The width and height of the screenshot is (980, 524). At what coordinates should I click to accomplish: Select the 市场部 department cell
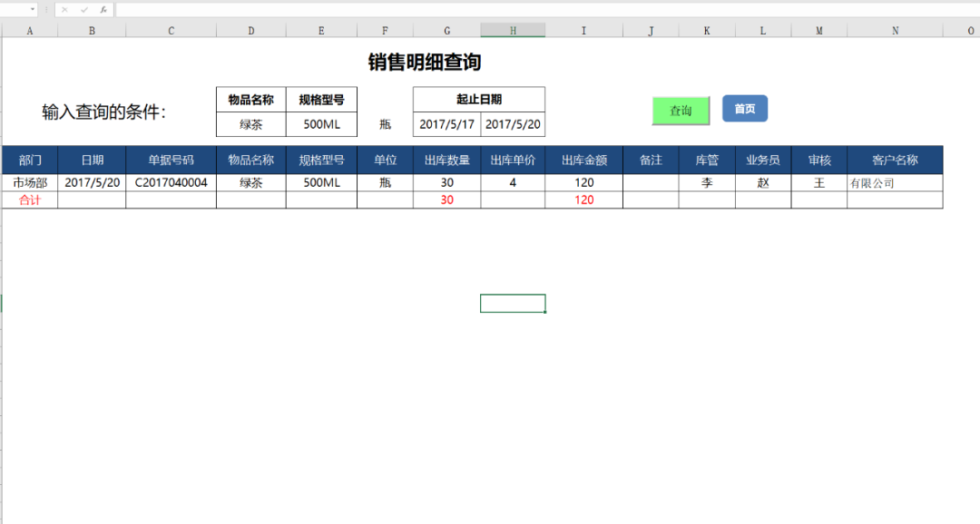point(30,182)
